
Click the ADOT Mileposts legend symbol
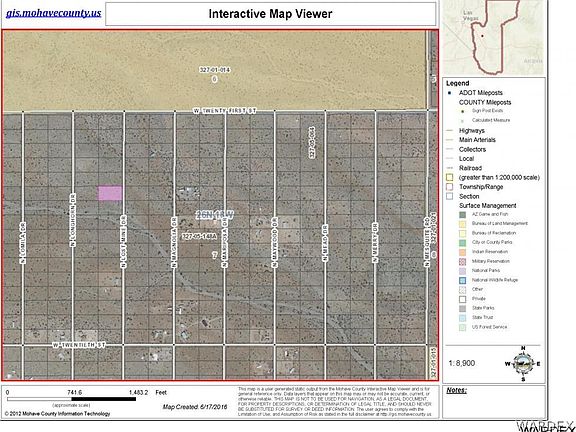pos(450,93)
